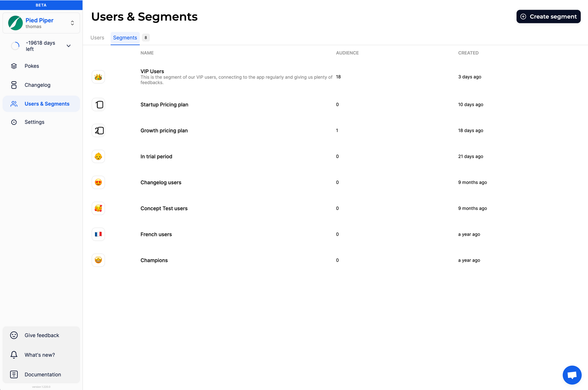This screenshot has width=588, height=390.
Task: Click the Pokes layers icon
Action: (14, 66)
